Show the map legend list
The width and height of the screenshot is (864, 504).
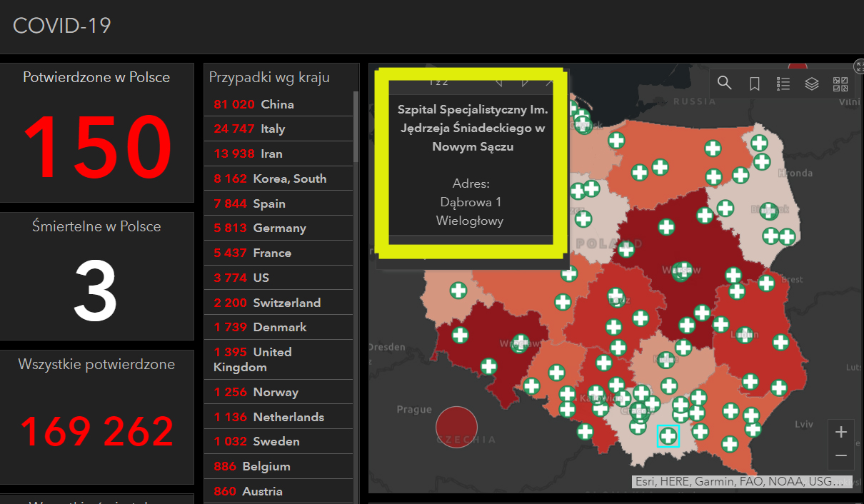pyautogui.click(x=783, y=84)
